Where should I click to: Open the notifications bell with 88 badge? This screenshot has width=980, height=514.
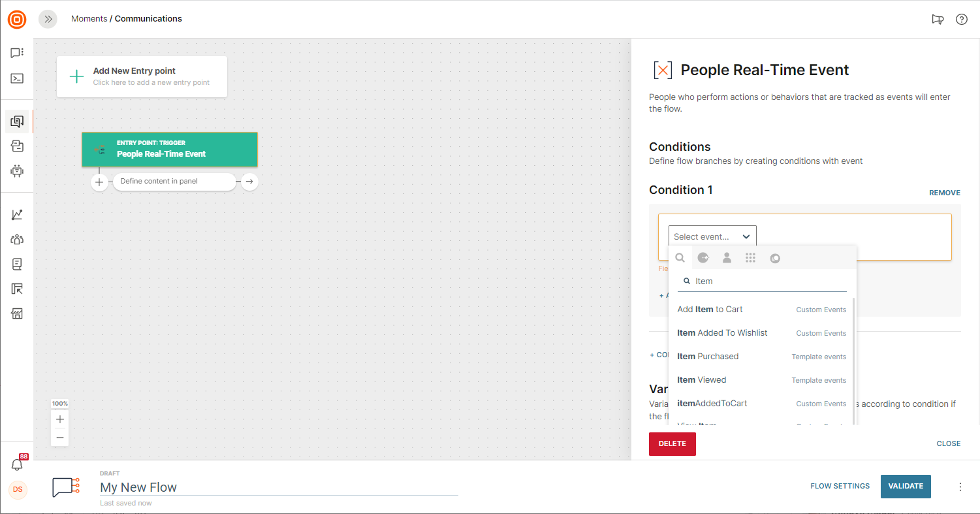click(x=17, y=464)
